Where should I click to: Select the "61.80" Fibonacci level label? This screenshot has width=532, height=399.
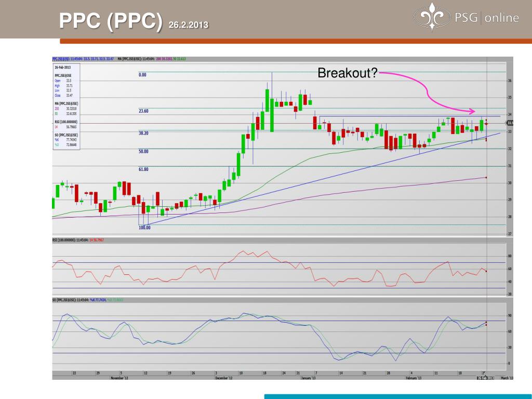click(x=143, y=169)
